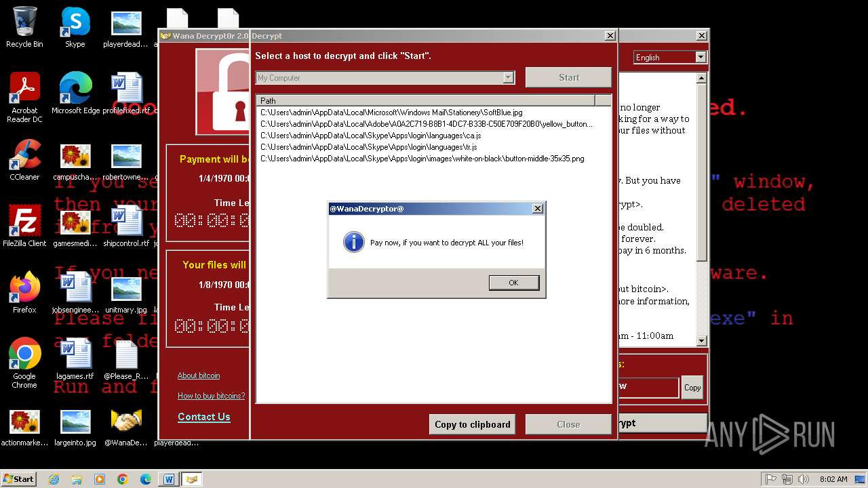Click the Path column header

coord(426,100)
